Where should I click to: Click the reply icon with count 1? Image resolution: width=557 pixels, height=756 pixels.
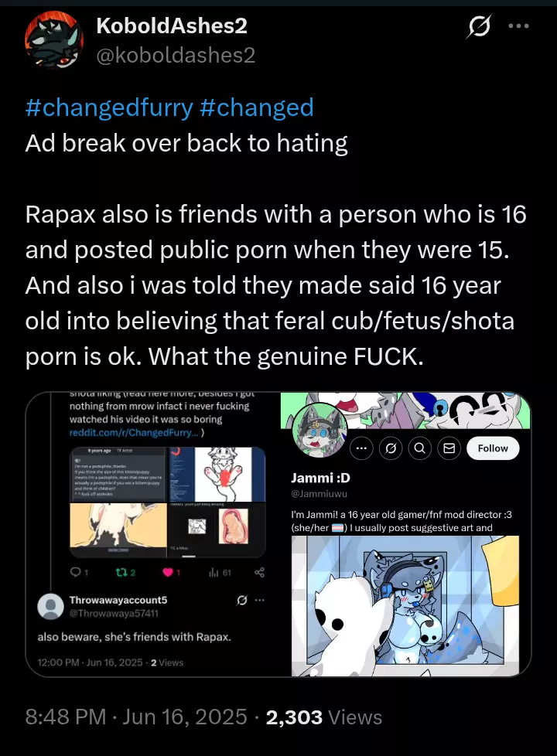(x=79, y=572)
